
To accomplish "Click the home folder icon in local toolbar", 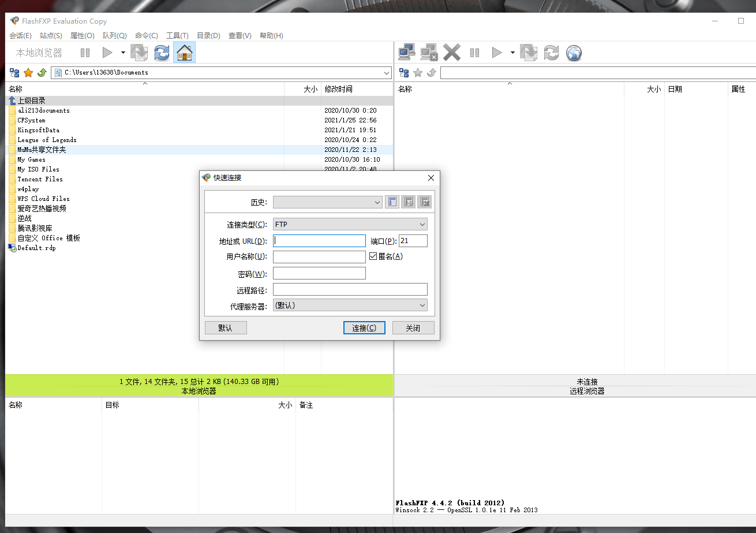I will tap(184, 53).
